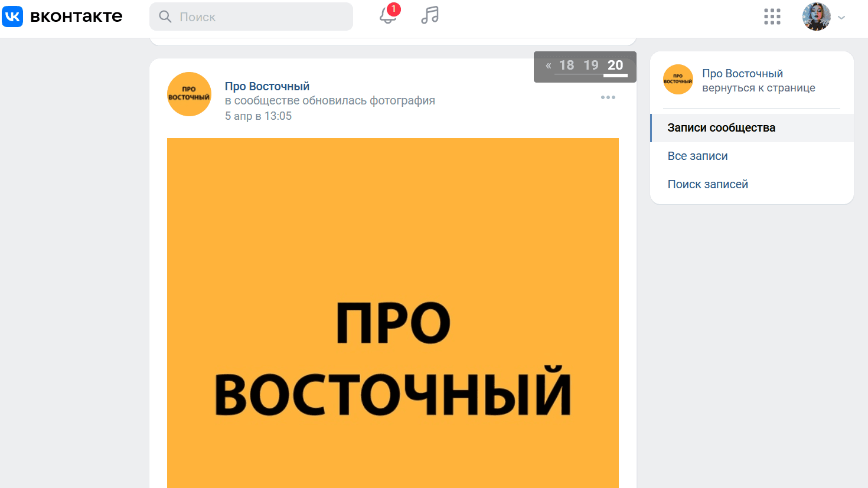
Task: Click the search magnifier icon
Action: pos(165,17)
